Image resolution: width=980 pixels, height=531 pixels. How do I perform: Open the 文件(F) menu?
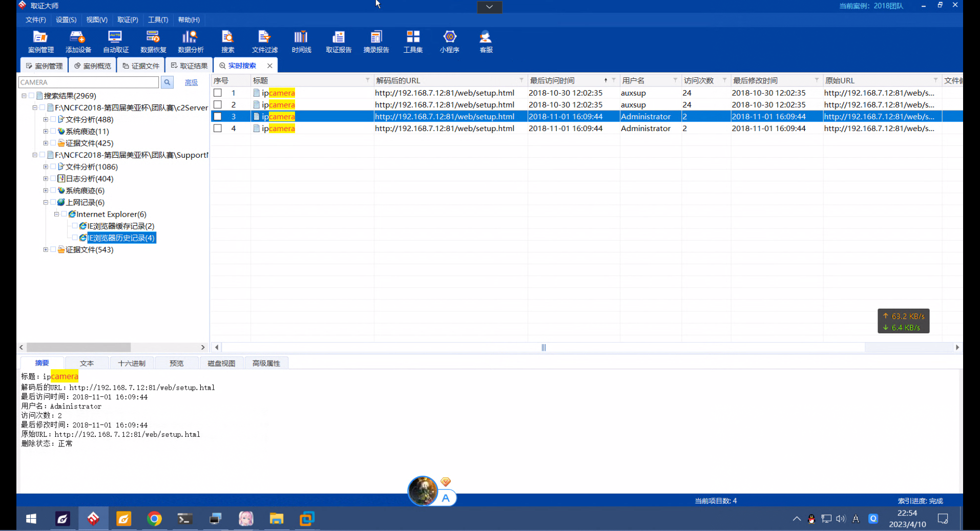click(35, 19)
